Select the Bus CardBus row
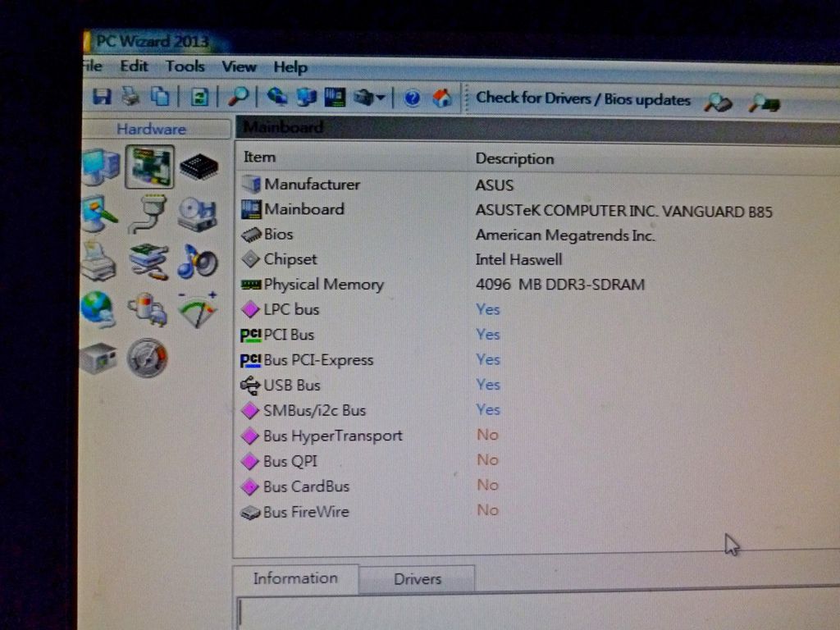The height and width of the screenshot is (630, 840). pos(538,486)
